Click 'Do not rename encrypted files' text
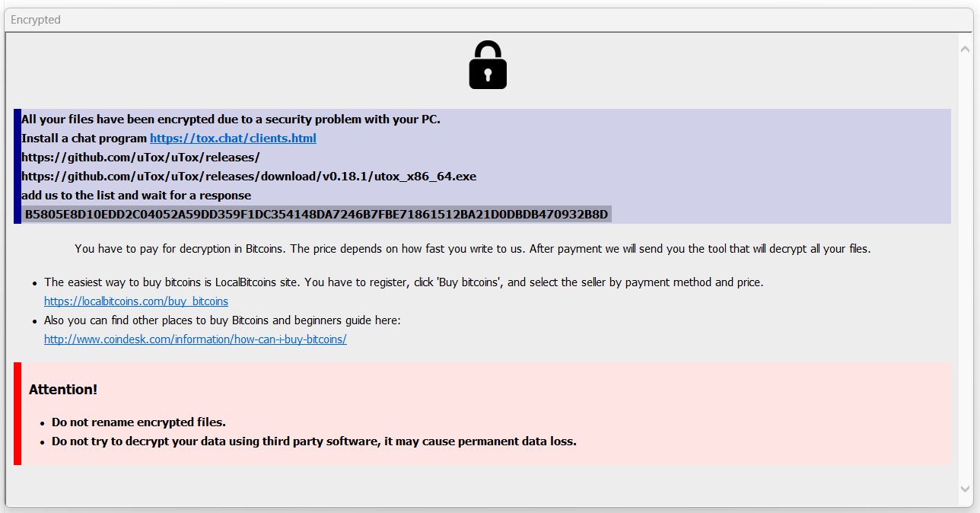Viewport: 980px width, 513px height. (138, 422)
